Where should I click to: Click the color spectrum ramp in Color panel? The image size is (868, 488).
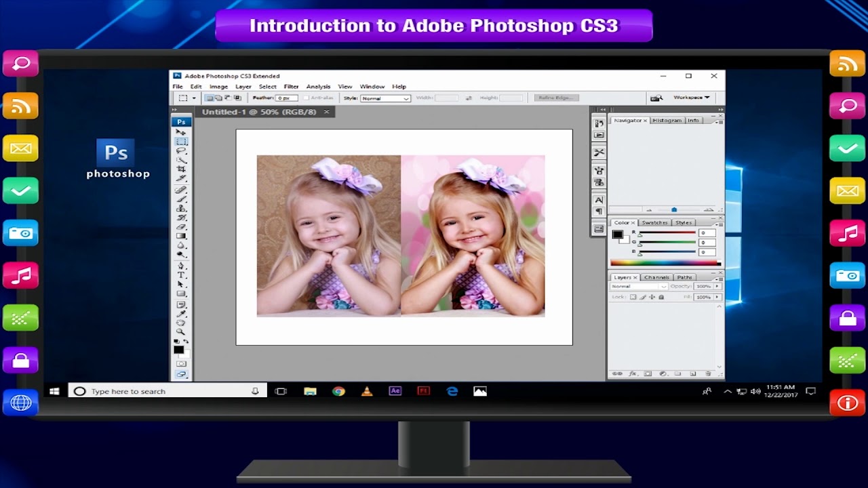click(x=665, y=263)
